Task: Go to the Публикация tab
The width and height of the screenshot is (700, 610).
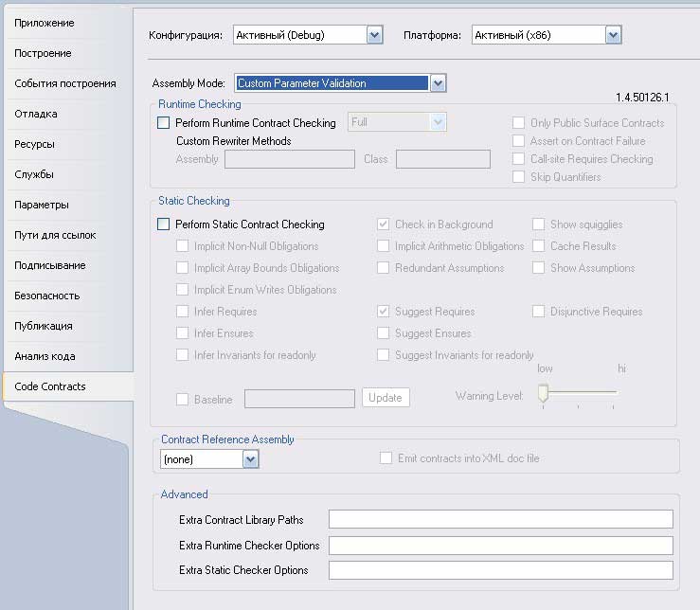Action: 44,327
